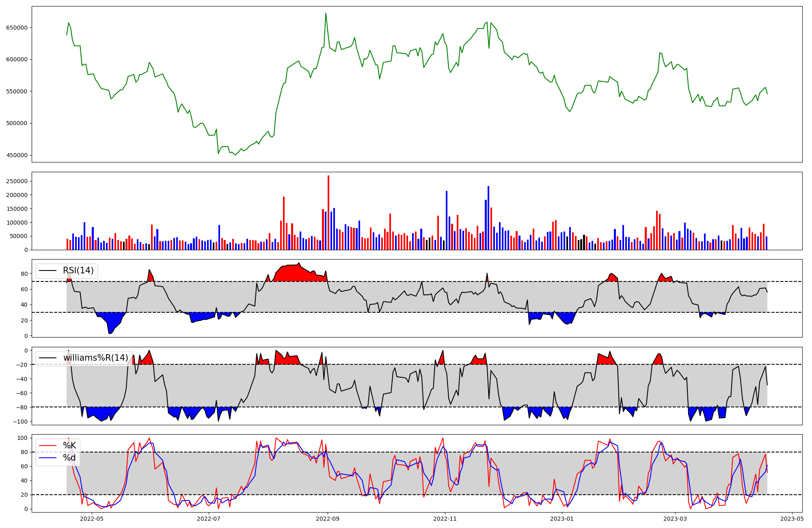Click the 450000 price axis tick label

point(17,155)
